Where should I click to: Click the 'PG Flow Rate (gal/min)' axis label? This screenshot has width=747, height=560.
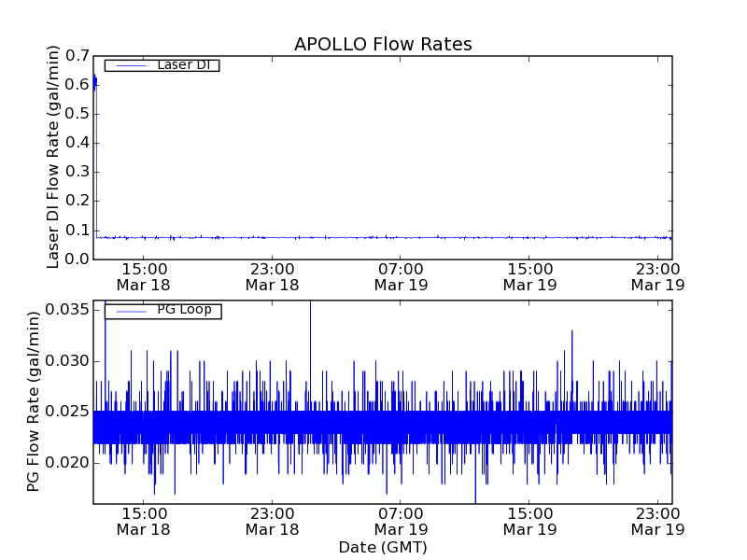pyautogui.click(x=35, y=401)
